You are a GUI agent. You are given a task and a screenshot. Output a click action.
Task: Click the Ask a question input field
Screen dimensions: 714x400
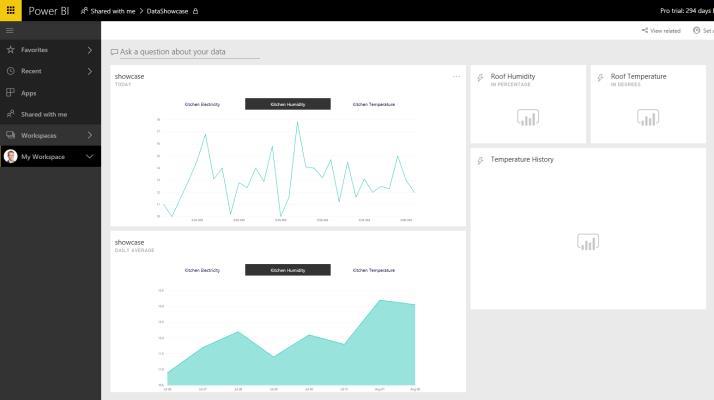[x=189, y=52]
